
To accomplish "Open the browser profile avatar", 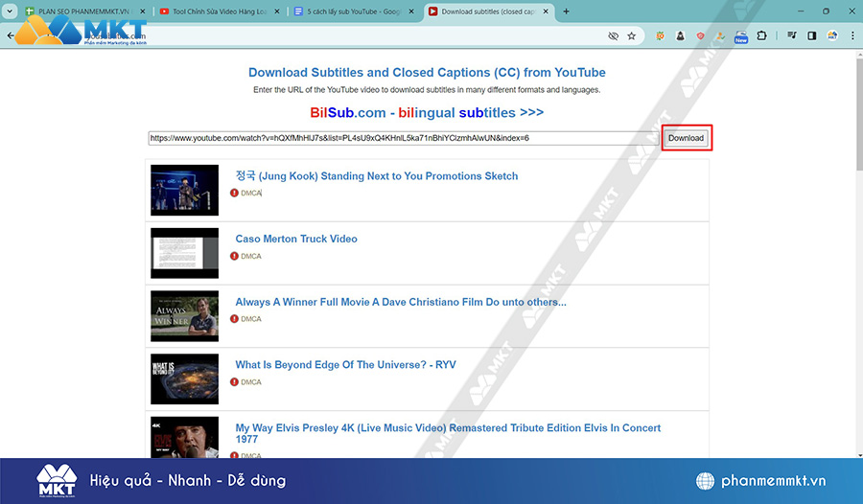I will pyautogui.click(x=831, y=35).
